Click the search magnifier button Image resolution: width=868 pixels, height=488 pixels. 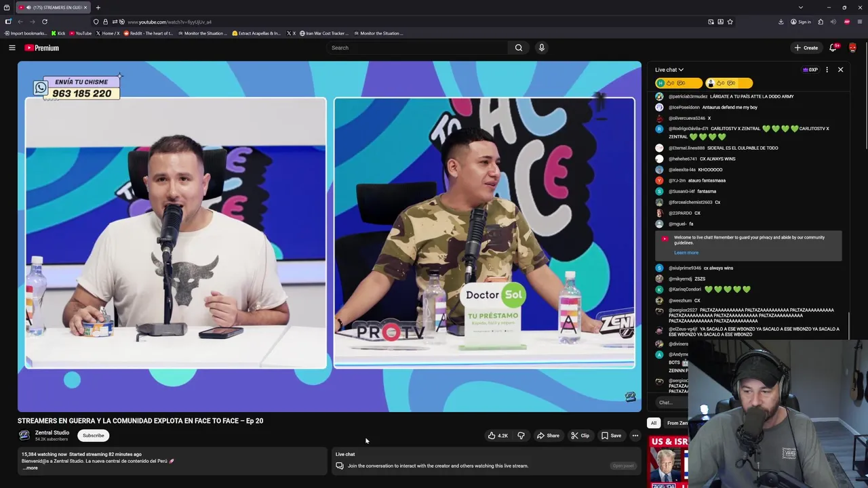click(x=519, y=47)
